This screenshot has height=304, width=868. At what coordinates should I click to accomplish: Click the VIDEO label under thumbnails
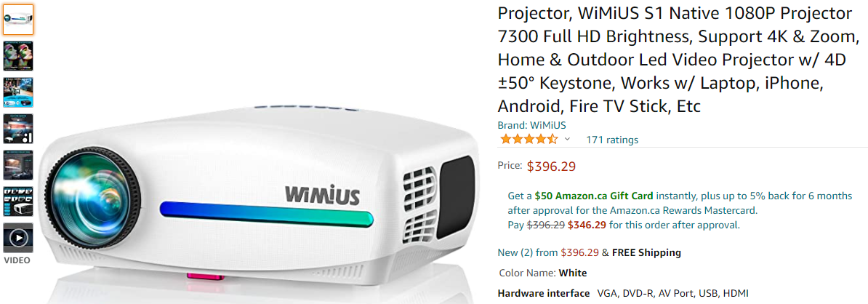(17, 260)
